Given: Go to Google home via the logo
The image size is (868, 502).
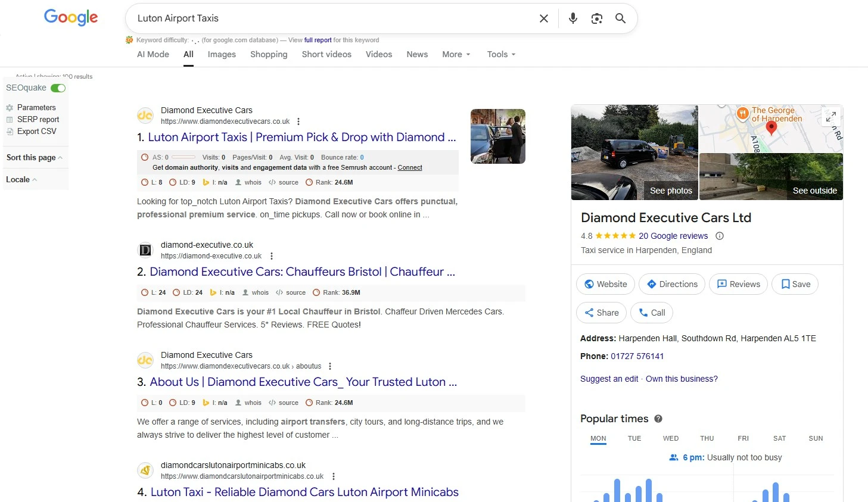Looking at the screenshot, I should (71, 18).
